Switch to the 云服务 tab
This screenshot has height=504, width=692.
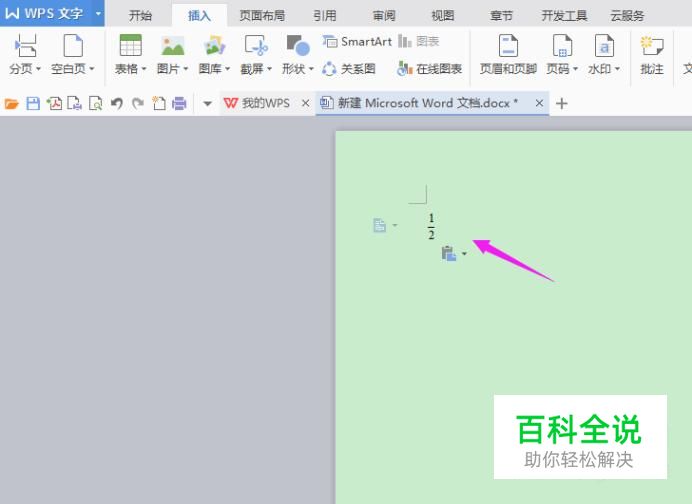pos(627,16)
